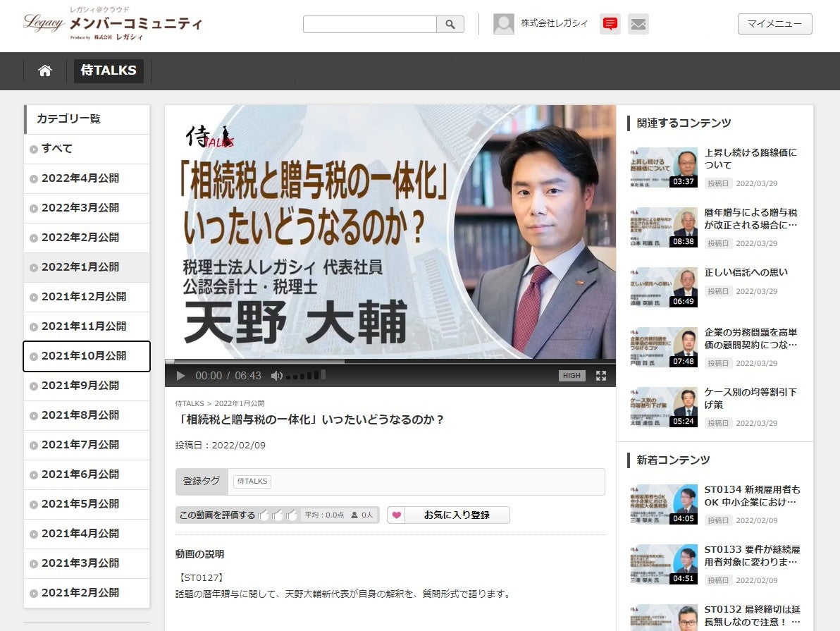Viewport: 840px width, 631px height.
Task: Select the 2022年1月公開 category
Action: pyautogui.click(x=87, y=267)
